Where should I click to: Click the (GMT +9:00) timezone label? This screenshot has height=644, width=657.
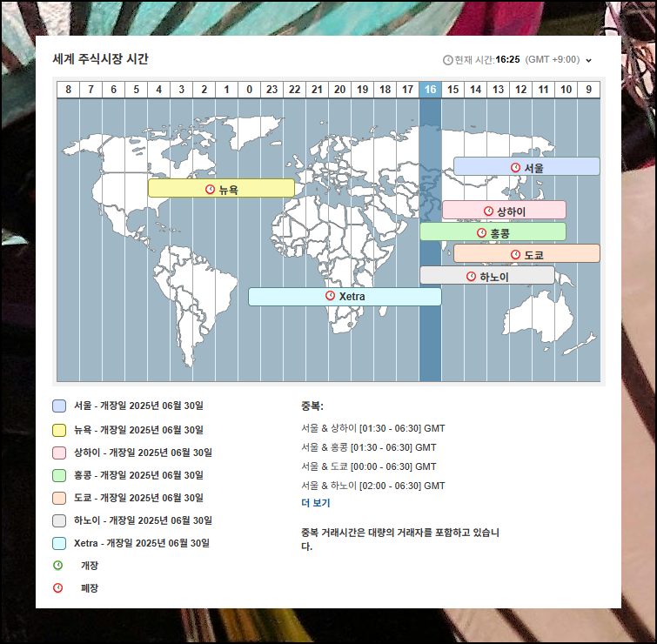click(553, 59)
